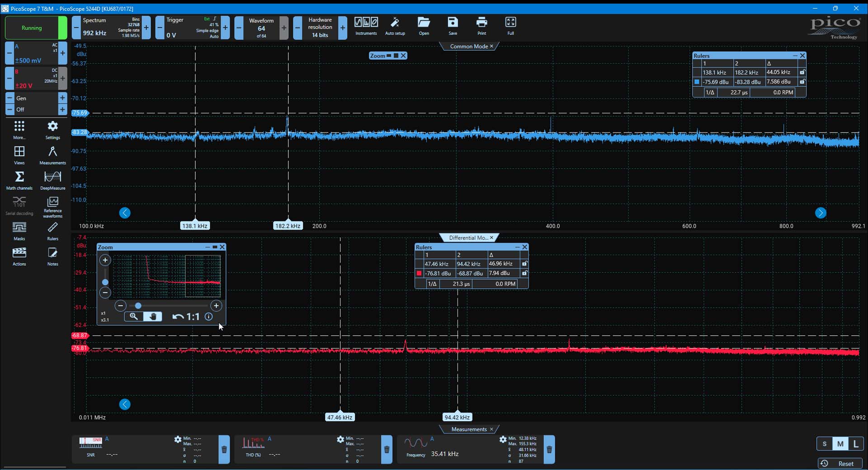868x470 pixels.
Task: Reset zoom to 1:1
Action: [193, 317]
